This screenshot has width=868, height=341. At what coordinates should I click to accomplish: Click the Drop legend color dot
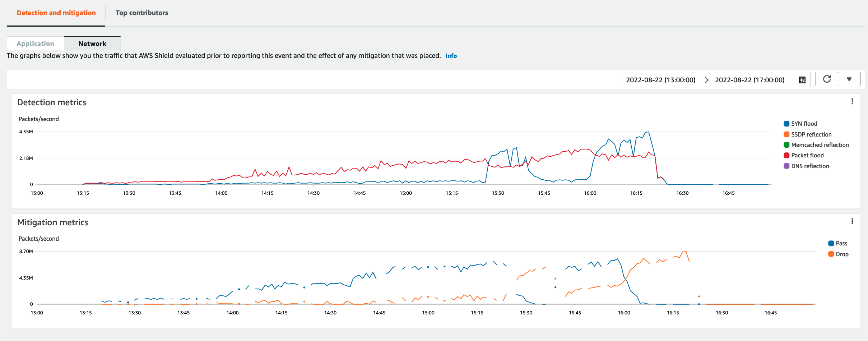coord(831,254)
